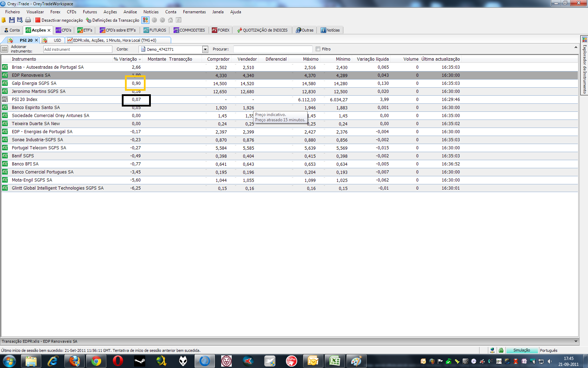Click the Português language indicator
This screenshot has width=588, height=368.
coord(548,350)
